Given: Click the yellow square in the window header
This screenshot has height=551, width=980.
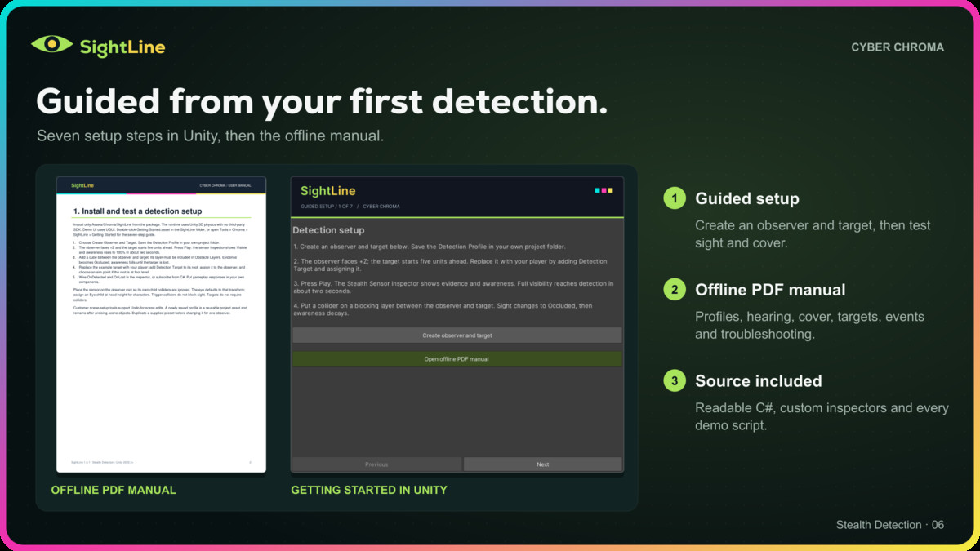Looking at the screenshot, I should pos(610,190).
